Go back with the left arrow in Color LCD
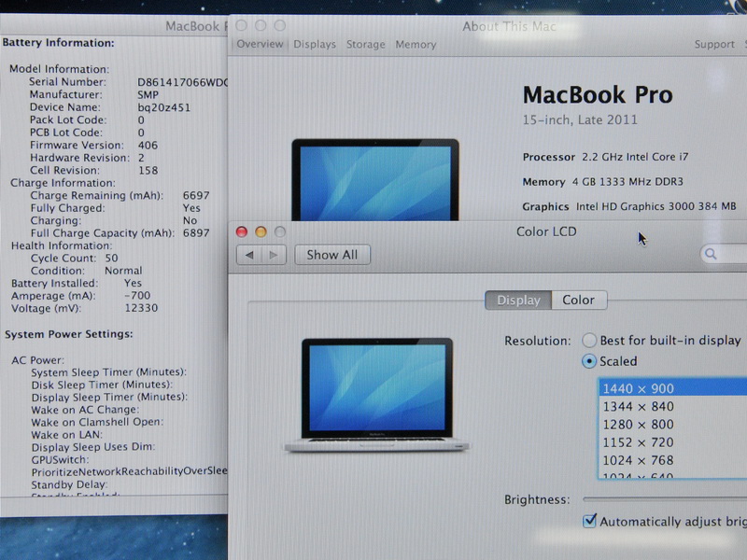747x560 pixels. point(248,255)
